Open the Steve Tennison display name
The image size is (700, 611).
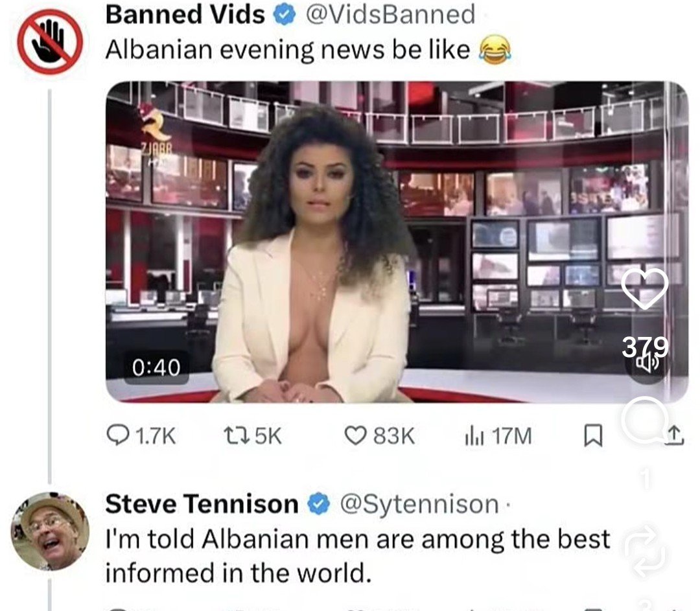point(202,504)
